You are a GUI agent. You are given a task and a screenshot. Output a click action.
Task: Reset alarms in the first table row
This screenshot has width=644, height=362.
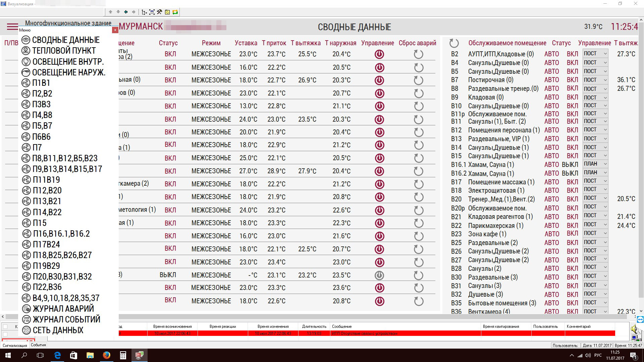tap(418, 54)
